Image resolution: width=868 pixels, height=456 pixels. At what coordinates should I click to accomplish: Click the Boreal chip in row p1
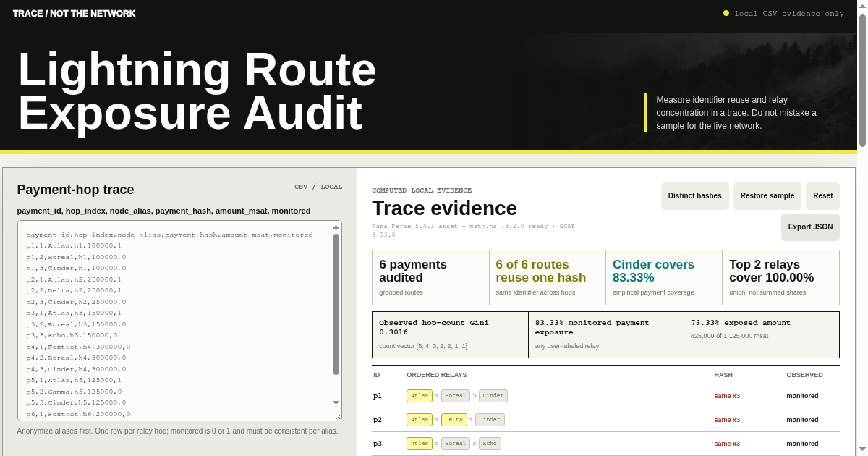point(456,396)
